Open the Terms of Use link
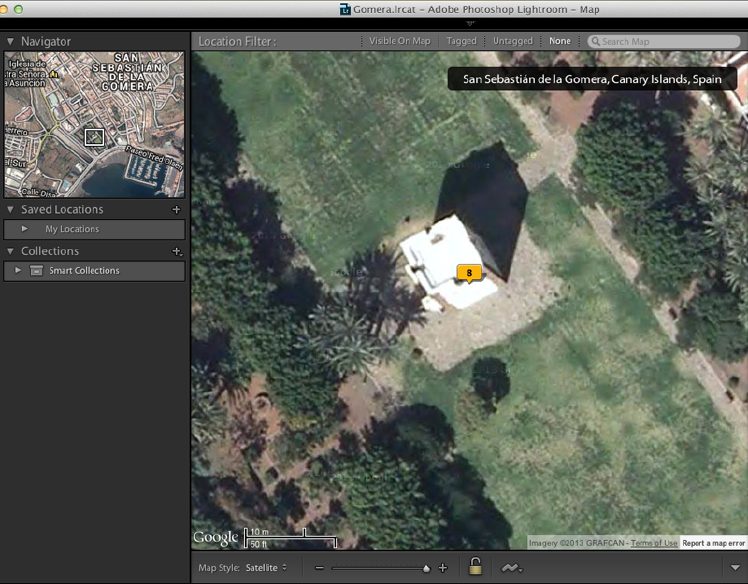748x584 pixels. [x=654, y=543]
